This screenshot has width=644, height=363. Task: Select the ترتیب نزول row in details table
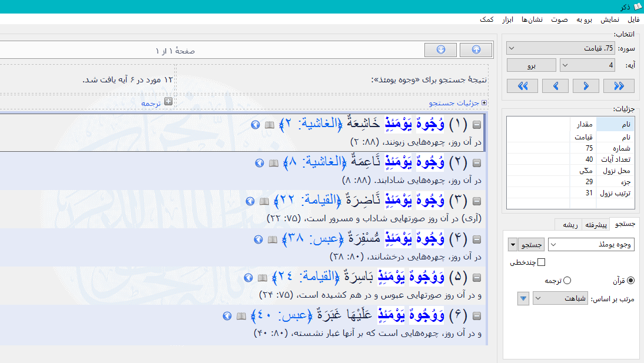570,192
